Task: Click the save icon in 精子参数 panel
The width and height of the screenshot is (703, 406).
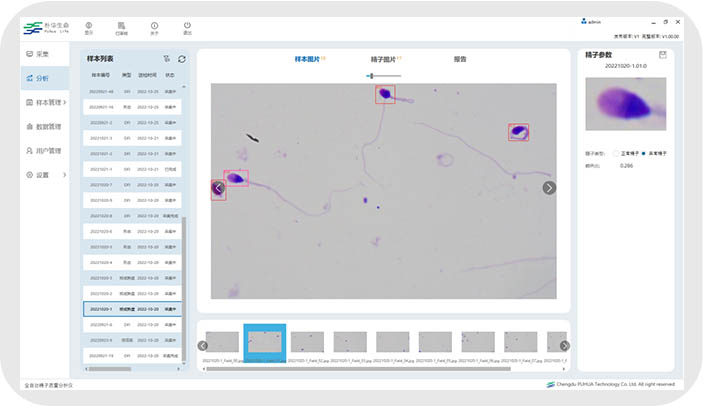Action: pos(662,55)
